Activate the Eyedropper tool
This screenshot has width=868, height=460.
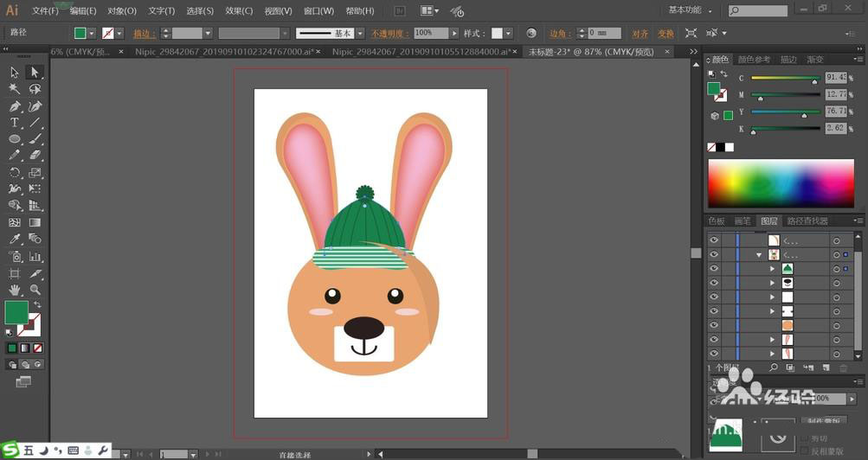pos(15,239)
